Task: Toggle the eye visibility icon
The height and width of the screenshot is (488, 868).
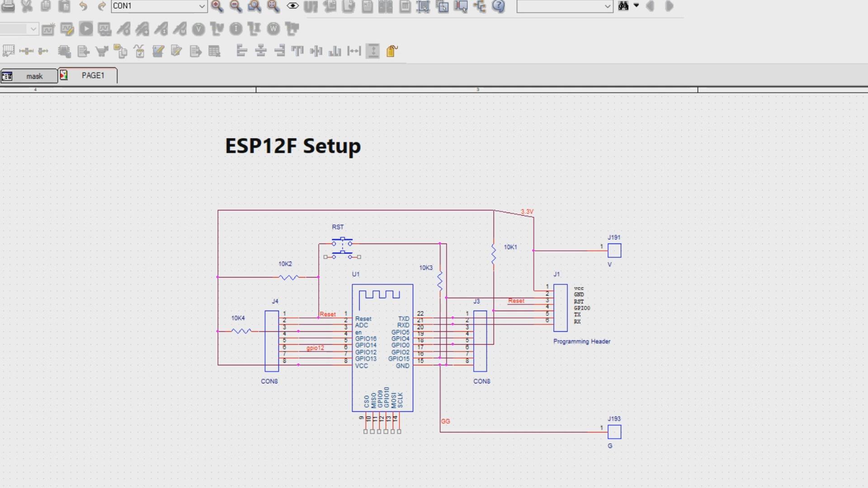Action: point(292,6)
